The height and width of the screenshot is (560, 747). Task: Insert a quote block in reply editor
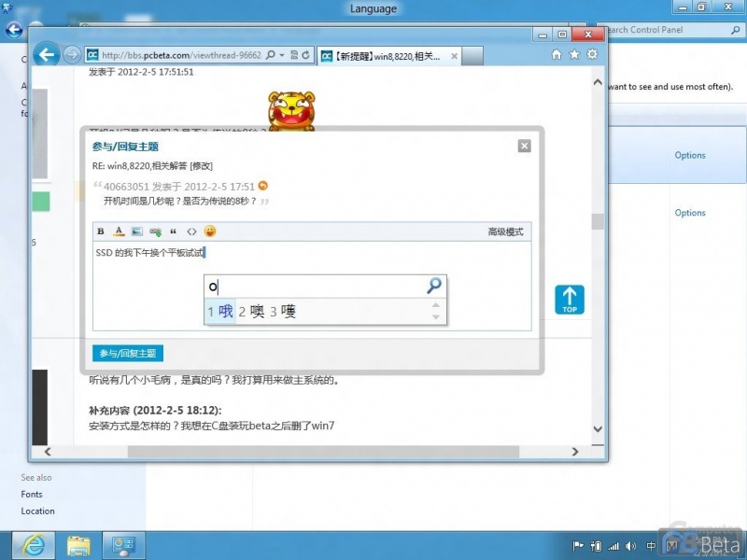coord(174,231)
